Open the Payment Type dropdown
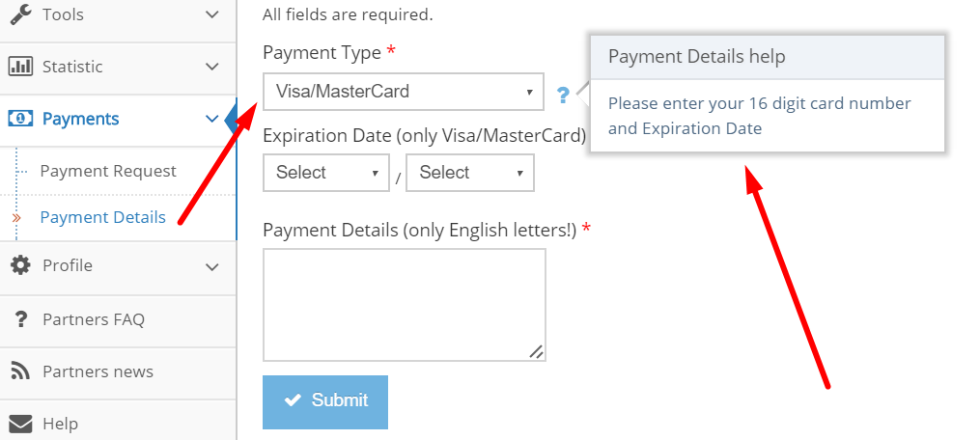980x440 pixels. 403,93
